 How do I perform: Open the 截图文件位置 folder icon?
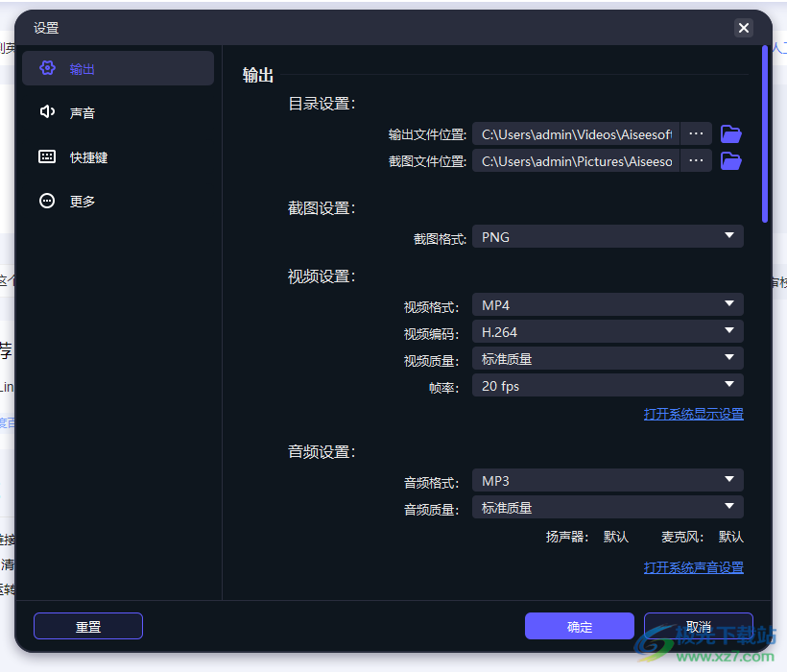click(x=730, y=160)
